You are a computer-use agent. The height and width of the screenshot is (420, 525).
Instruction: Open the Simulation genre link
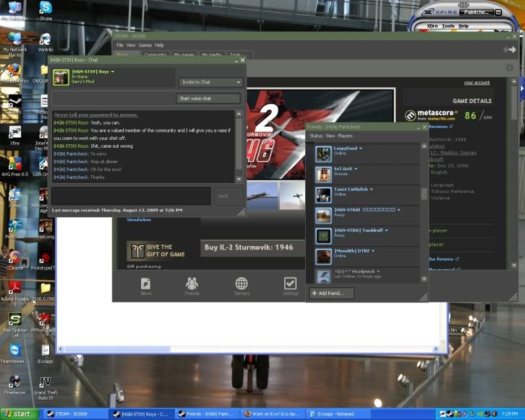[x=139, y=220]
